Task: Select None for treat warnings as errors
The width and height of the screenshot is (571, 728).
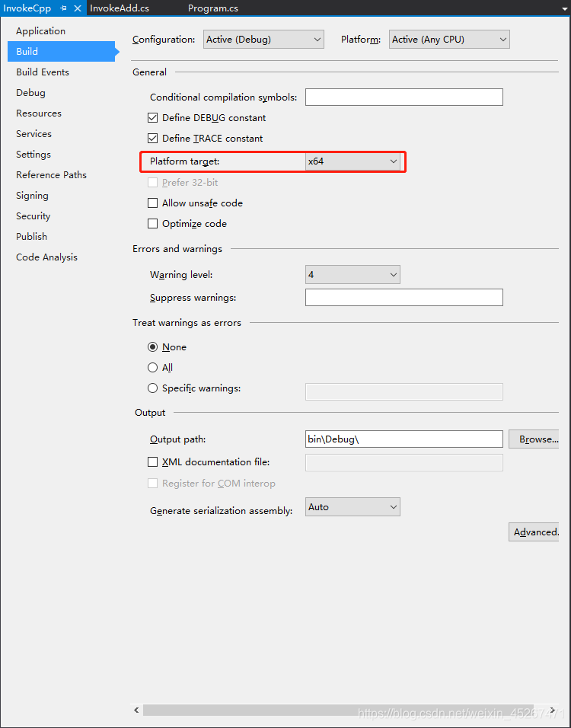Action: (152, 347)
